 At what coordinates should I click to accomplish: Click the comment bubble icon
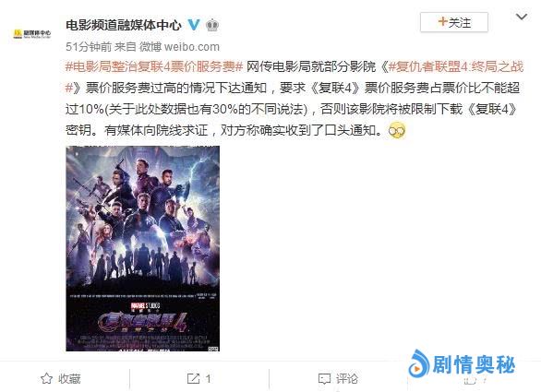pyautogui.click(x=324, y=379)
